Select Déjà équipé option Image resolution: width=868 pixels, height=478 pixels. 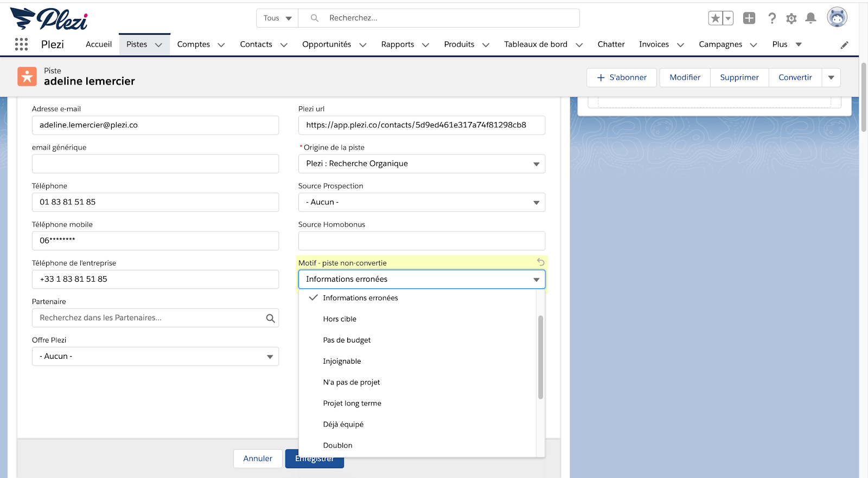pyautogui.click(x=417, y=424)
